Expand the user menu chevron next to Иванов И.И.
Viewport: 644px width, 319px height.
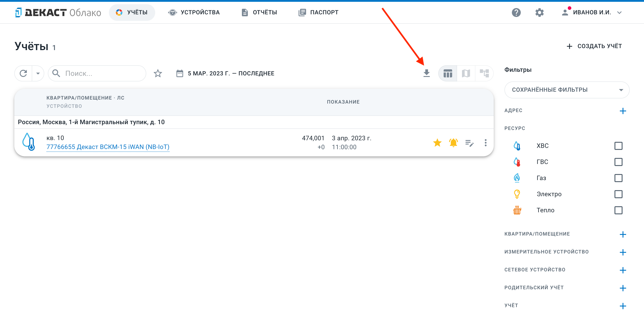[619, 13]
